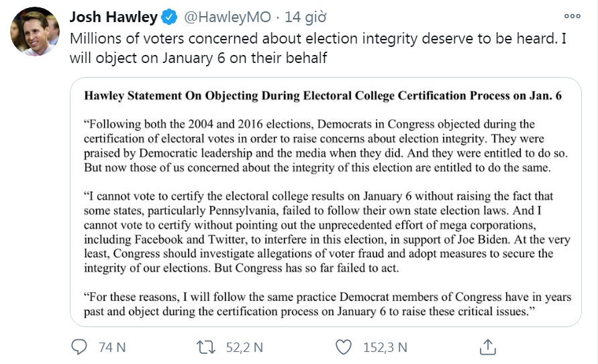Open the three-dot more options menu
598x364 pixels.
572,16
